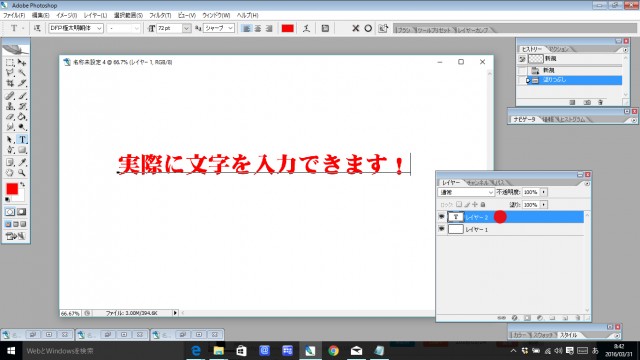This screenshot has width=640, height=360.
Task: Center the text
Action: pyautogui.click(x=258, y=28)
